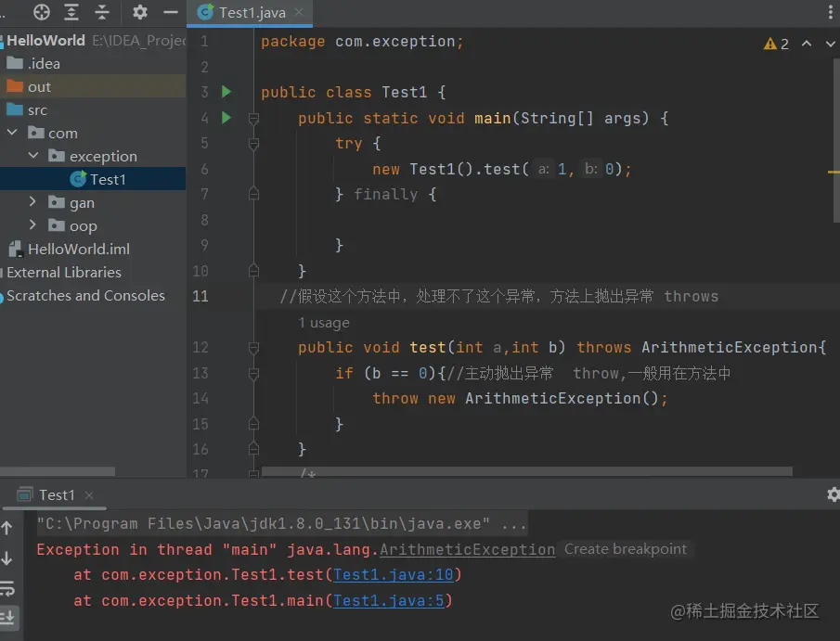Viewport: 840px width, 641px height.
Task: Select HelloWorld project root
Action: [x=93, y=40]
